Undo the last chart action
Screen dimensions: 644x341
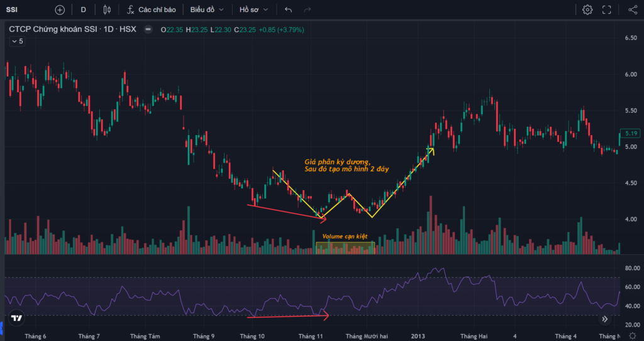point(288,10)
